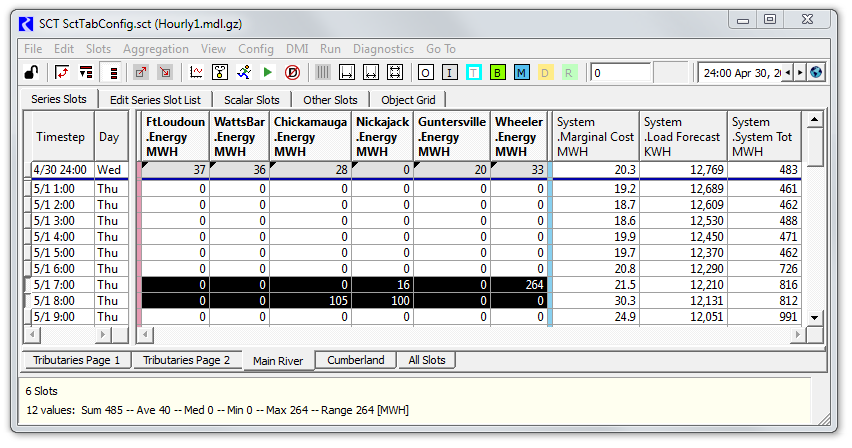Toggle the yellow D flag button
The height and width of the screenshot is (448, 852).
pyautogui.click(x=545, y=72)
